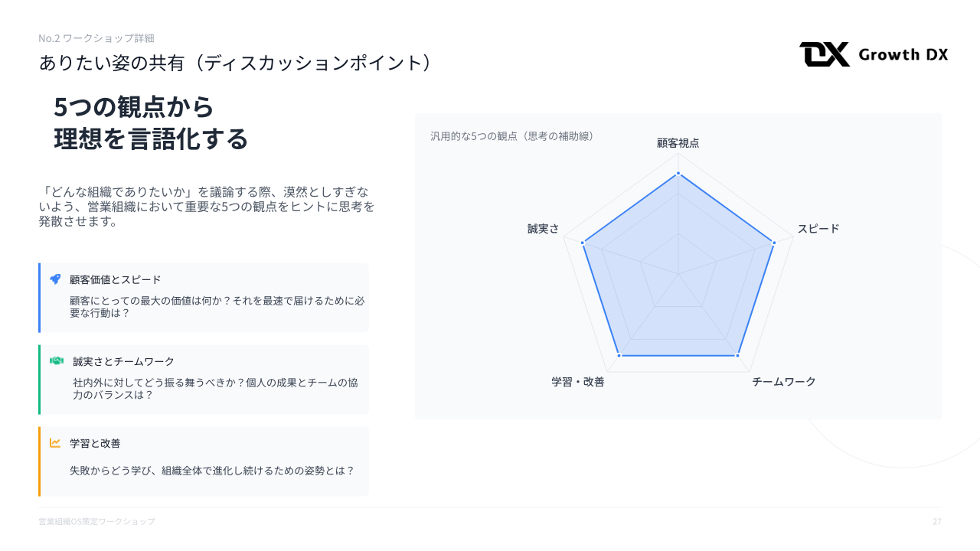The width and height of the screenshot is (980, 551).
Task: Select the 顧客視点 axis label
Action: [x=678, y=143]
